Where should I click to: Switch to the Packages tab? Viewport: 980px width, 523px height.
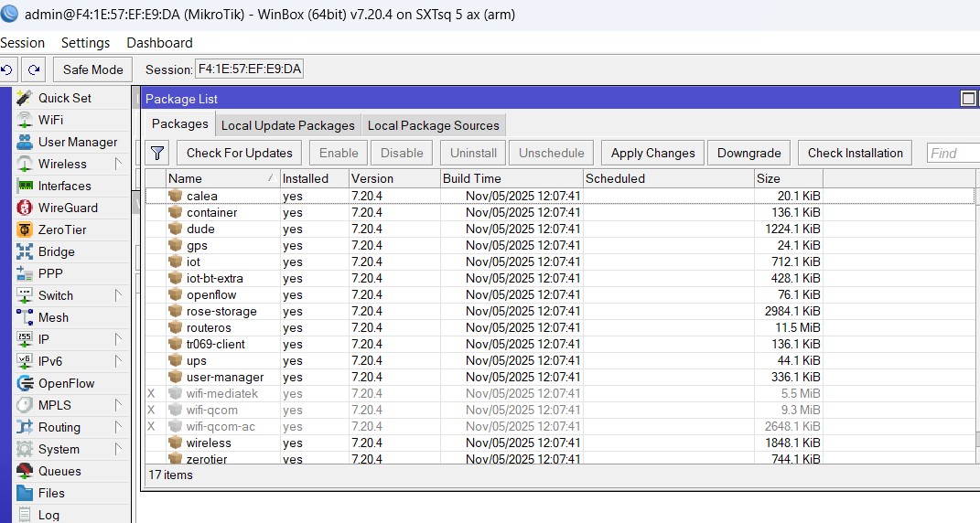coord(180,123)
